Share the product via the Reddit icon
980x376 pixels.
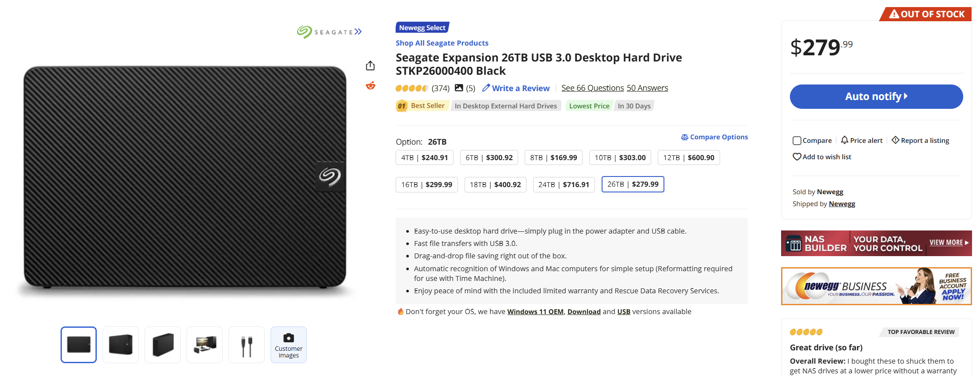point(370,85)
